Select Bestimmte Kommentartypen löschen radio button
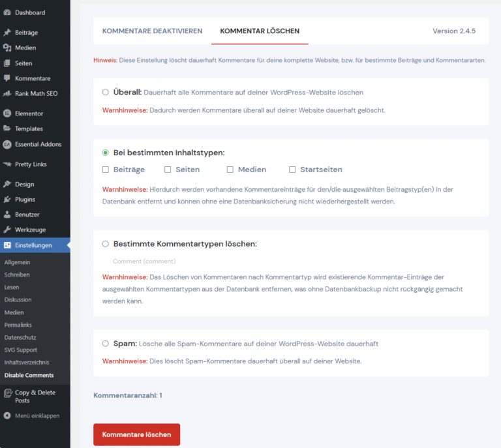Viewport: 501px width, 448px height. [106, 244]
